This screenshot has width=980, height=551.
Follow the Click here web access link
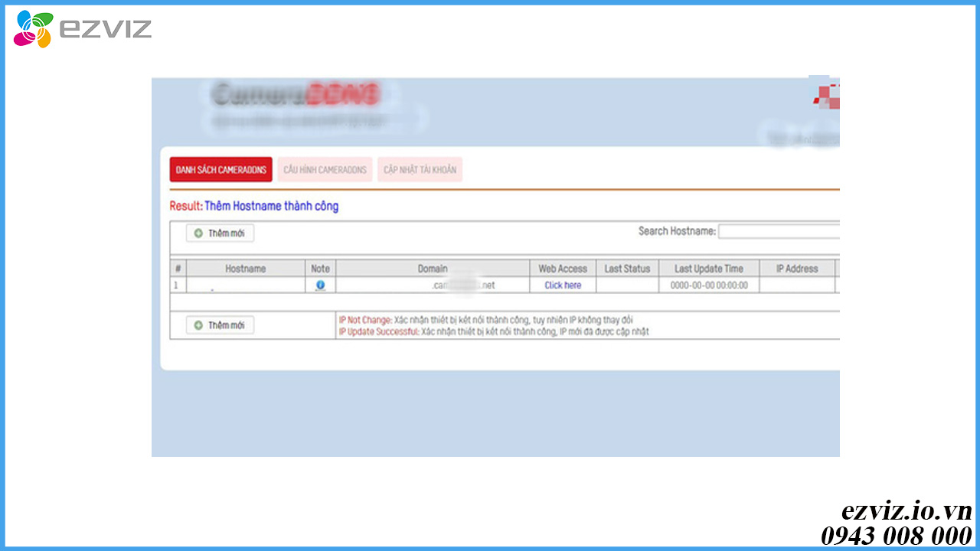tap(563, 285)
